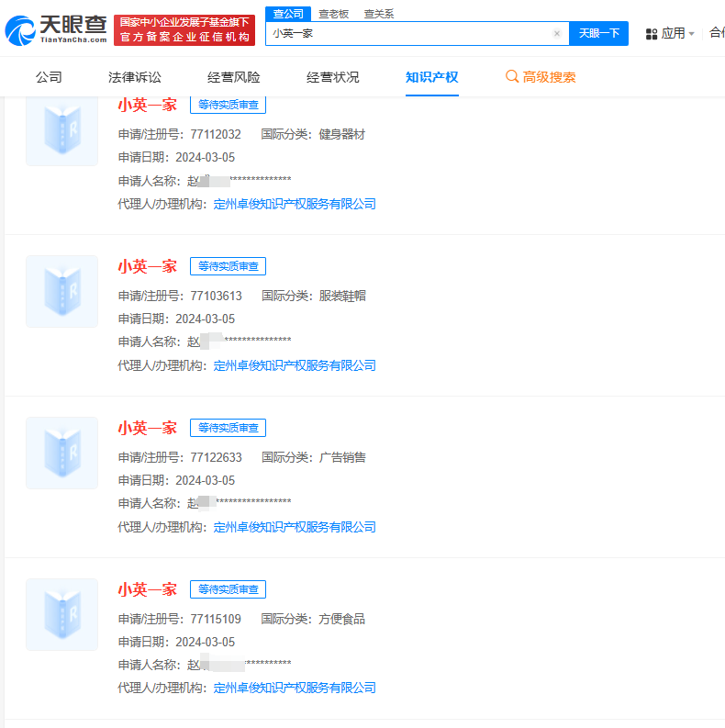Click registration number 77122633

tap(217, 457)
